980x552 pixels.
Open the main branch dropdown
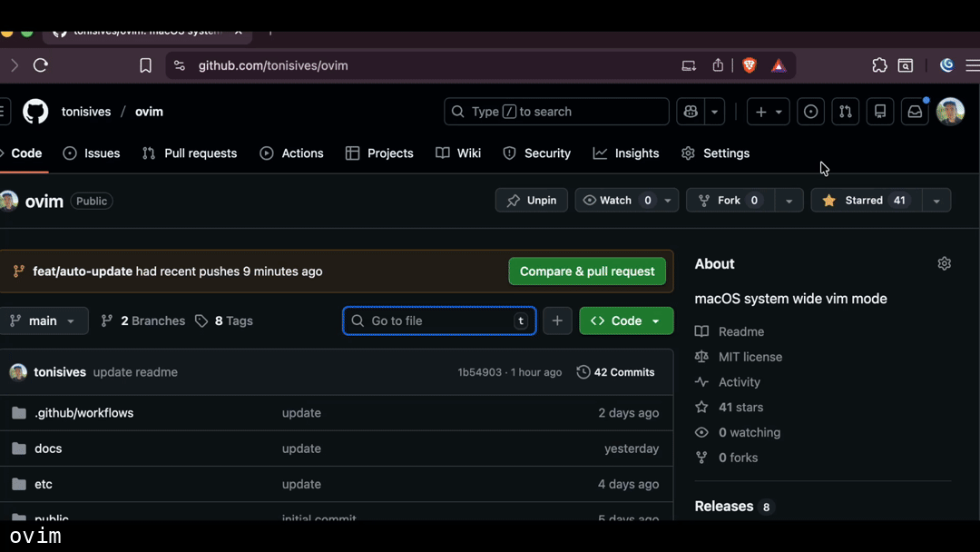44,320
